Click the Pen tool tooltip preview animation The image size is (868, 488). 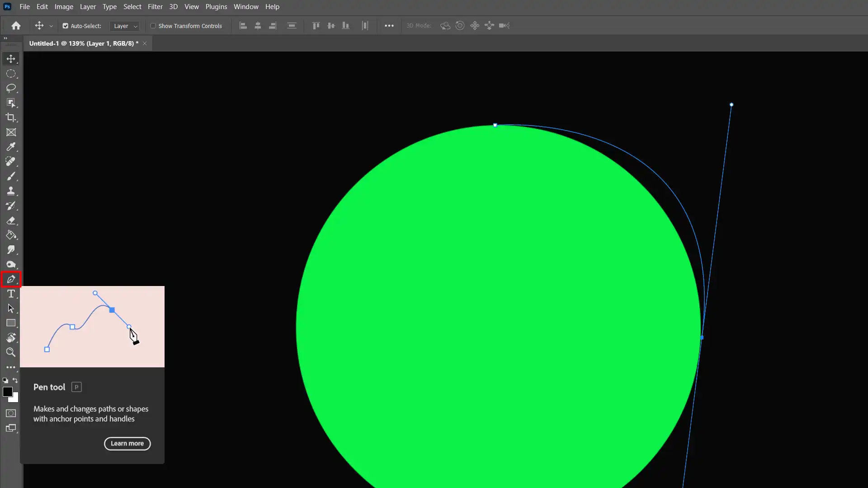click(x=92, y=327)
